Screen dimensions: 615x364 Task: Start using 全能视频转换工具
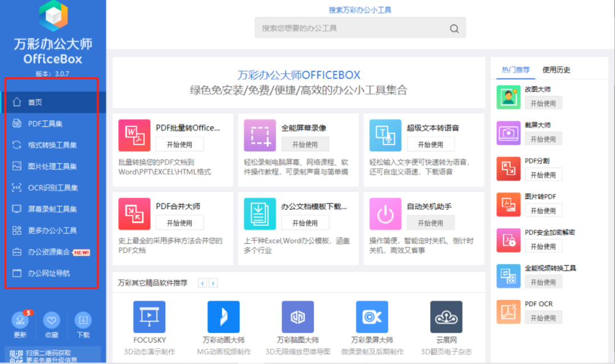coord(543,282)
